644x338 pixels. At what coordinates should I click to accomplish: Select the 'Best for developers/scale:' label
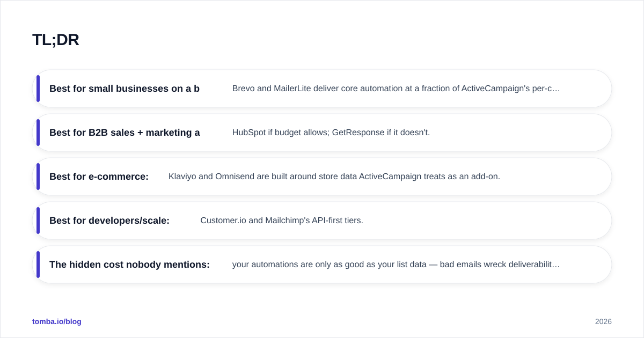(109, 221)
